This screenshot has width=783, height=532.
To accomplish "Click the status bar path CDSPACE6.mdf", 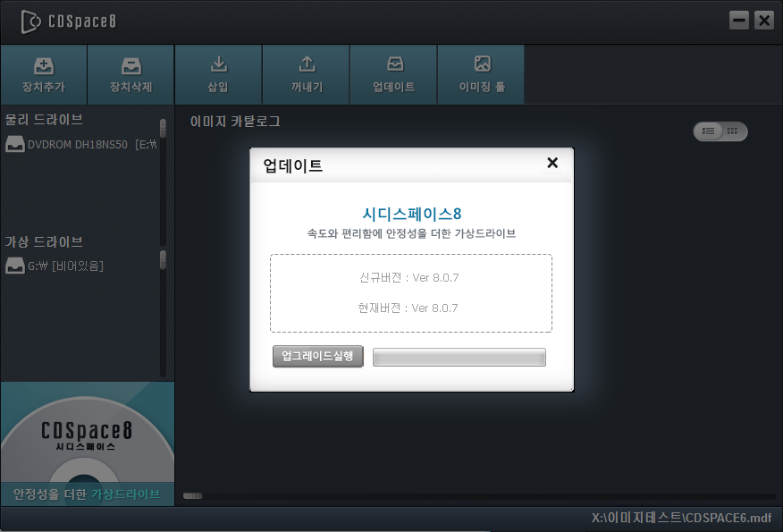I will click(681, 518).
